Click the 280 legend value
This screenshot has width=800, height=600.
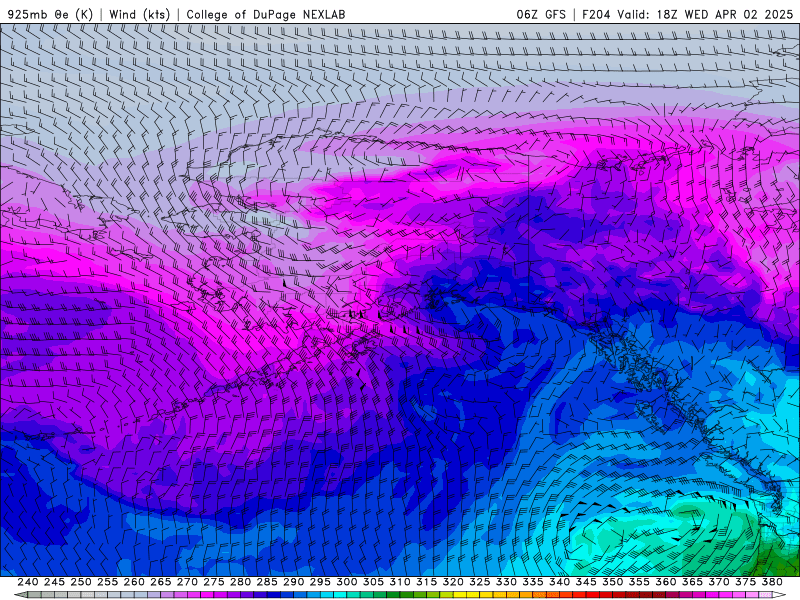point(240,582)
